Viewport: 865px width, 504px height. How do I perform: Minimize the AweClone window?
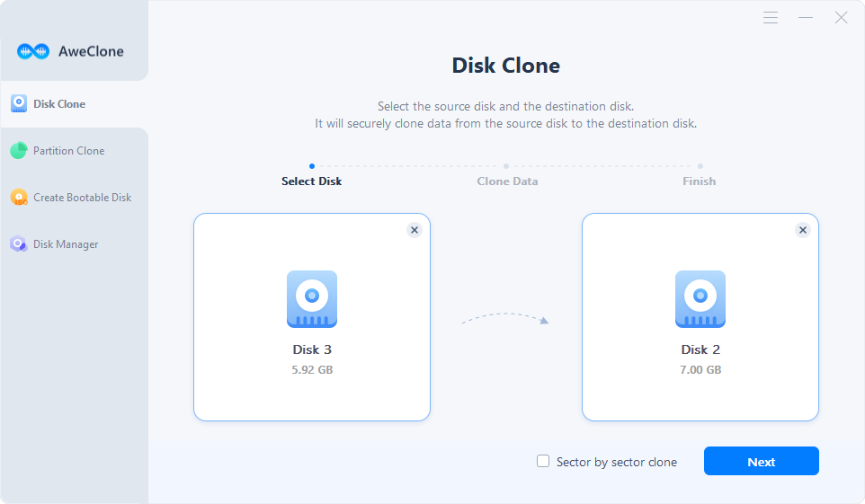click(x=806, y=18)
